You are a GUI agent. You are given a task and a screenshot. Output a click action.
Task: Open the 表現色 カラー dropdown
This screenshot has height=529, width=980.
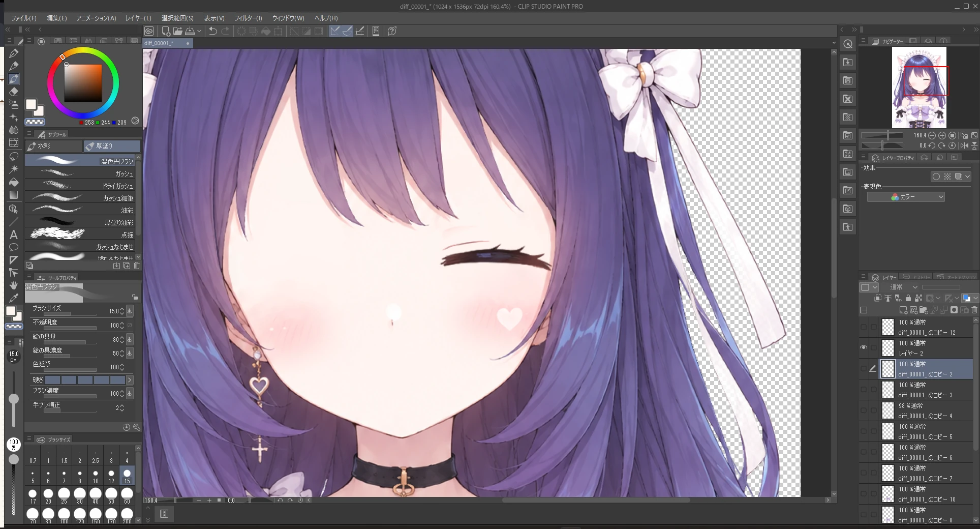click(906, 197)
